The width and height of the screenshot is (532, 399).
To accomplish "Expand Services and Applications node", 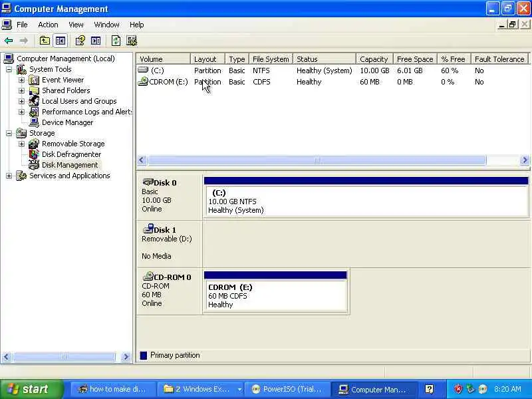I will coord(9,176).
